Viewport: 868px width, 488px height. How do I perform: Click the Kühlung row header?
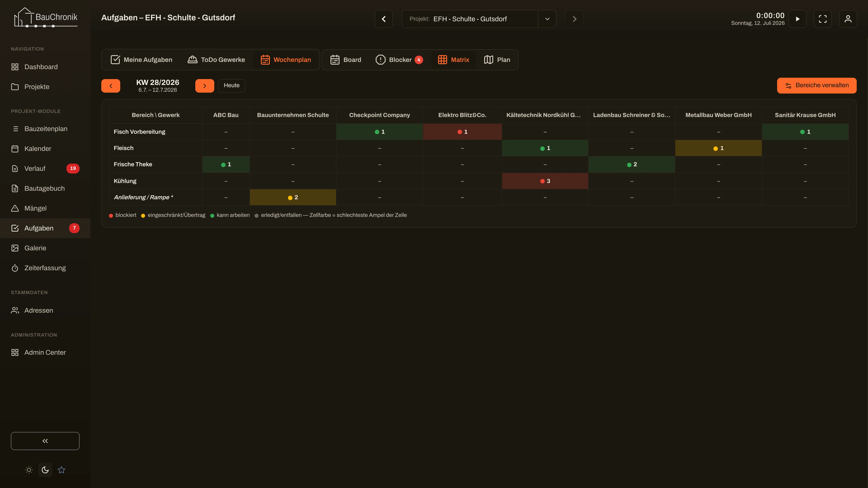[156, 181]
